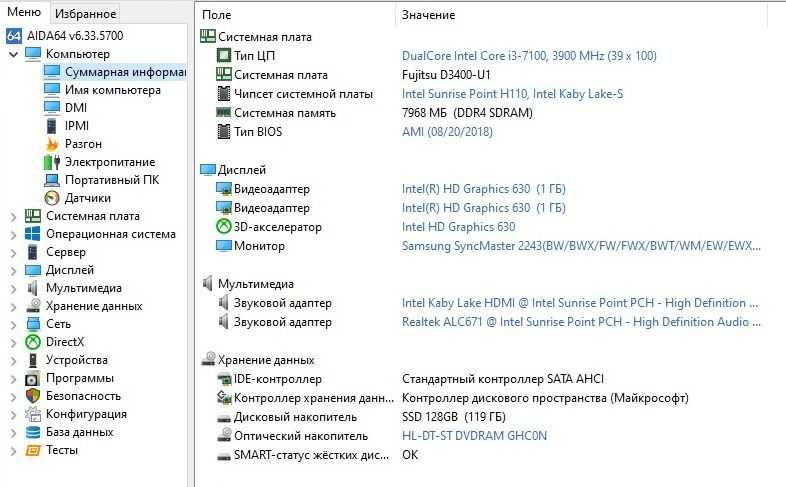Viewport: 786px width, 487px height.
Task: Click the Мультимедиа speaker tree icon
Action: coord(33,288)
